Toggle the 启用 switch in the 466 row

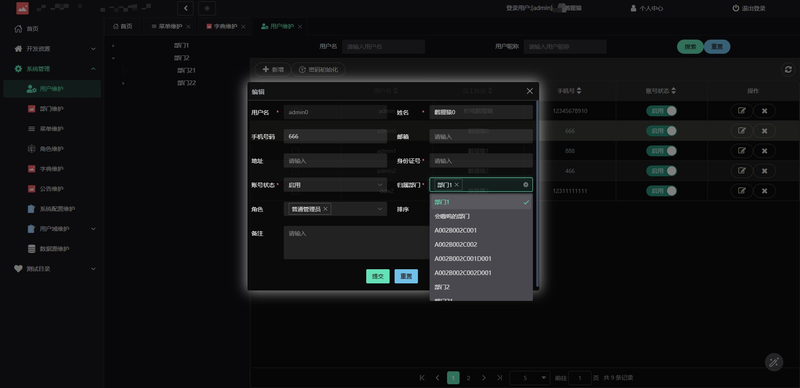point(661,171)
